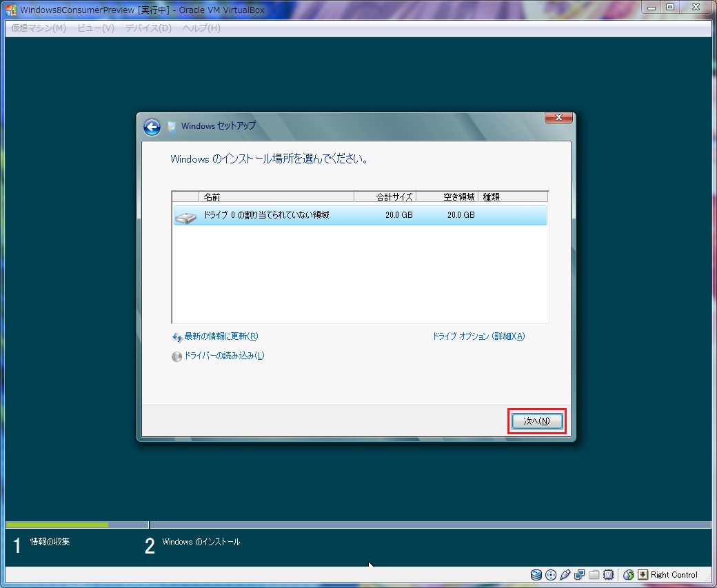This screenshot has width=717, height=588.
Task: Click the blue back arrow in Windows Setup
Action: point(152,127)
